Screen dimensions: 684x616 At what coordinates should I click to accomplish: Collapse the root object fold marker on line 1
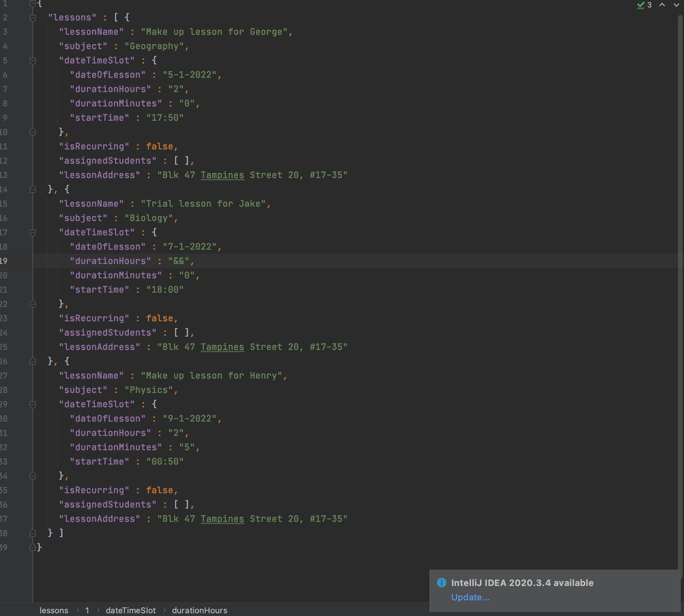[x=33, y=4]
